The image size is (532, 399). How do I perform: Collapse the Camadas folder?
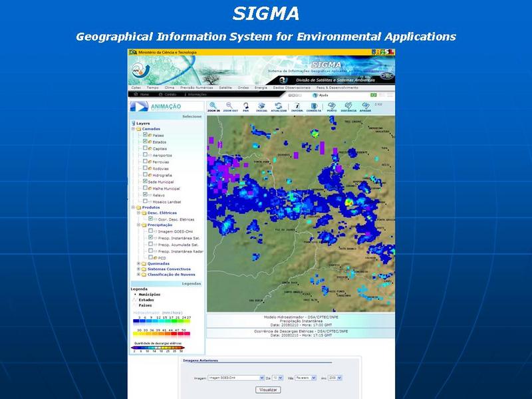[134, 129]
